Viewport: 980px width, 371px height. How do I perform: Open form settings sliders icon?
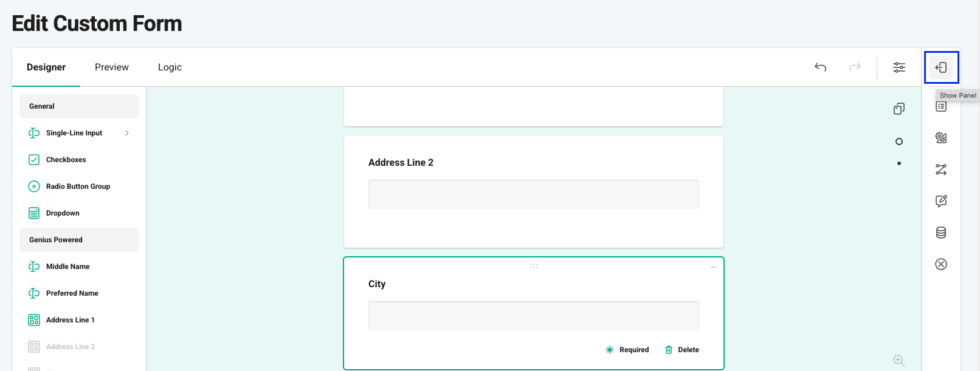coord(899,67)
